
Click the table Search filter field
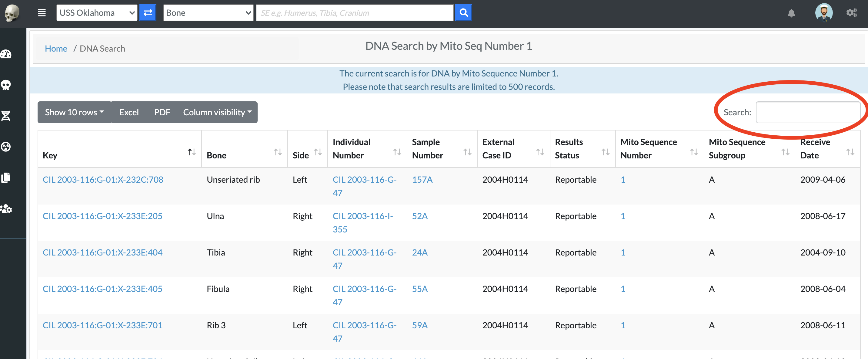coord(808,112)
